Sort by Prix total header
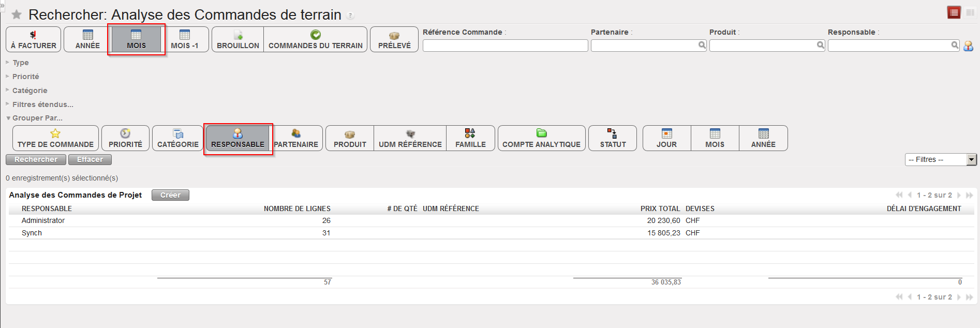 660,208
